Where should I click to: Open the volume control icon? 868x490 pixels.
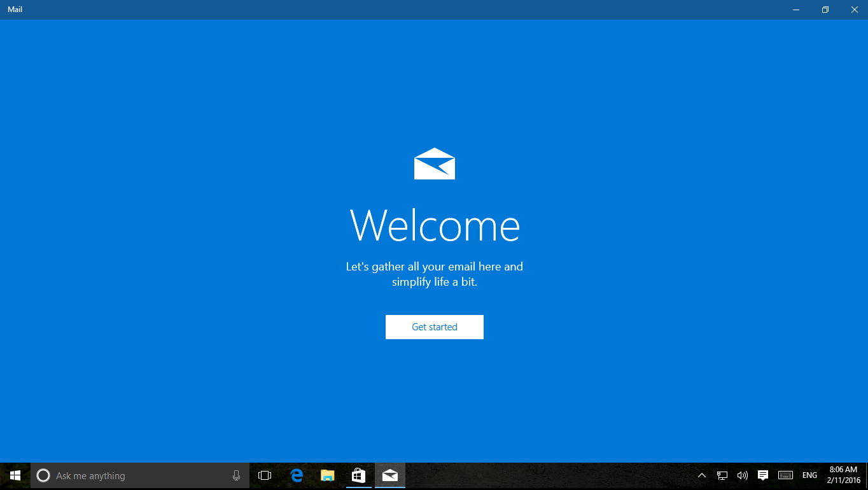tap(742, 475)
